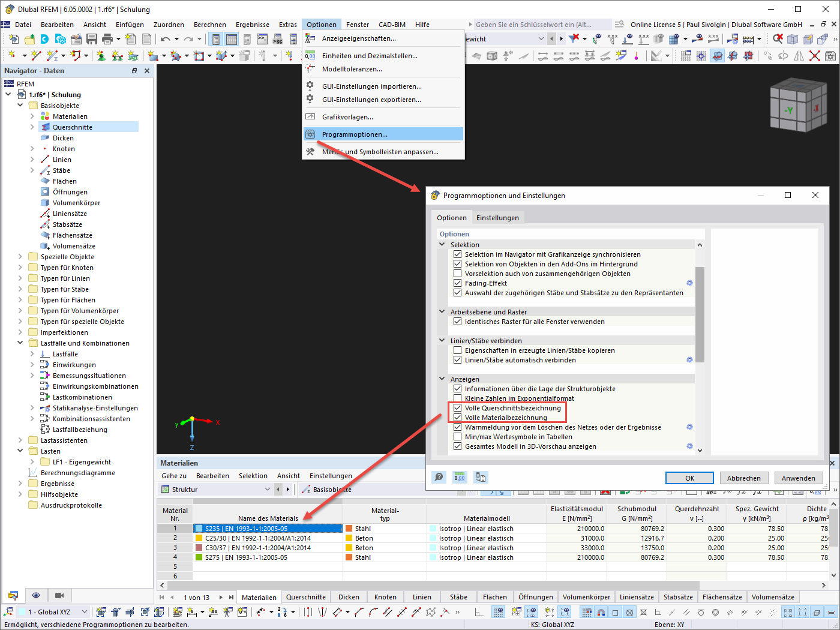This screenshot has height=630, width=840.
Task: Click the camera icon below Navigator
Action: (x=59, y=595)
